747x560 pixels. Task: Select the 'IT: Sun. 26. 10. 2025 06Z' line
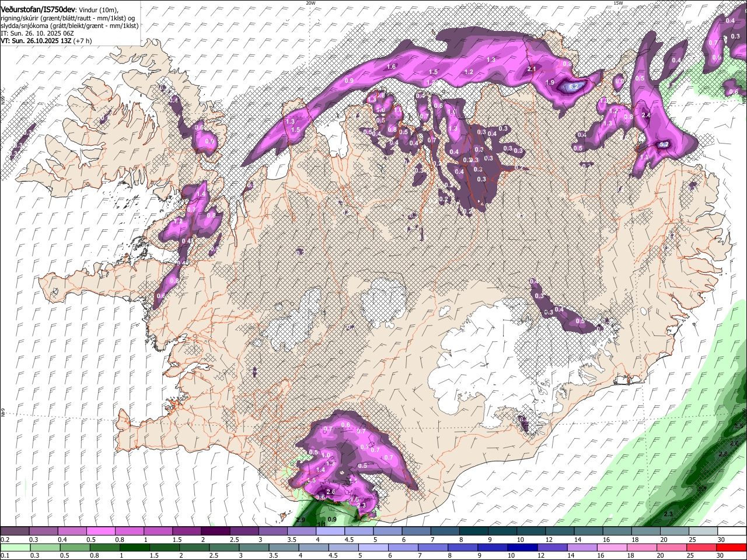tap(37, 34)
